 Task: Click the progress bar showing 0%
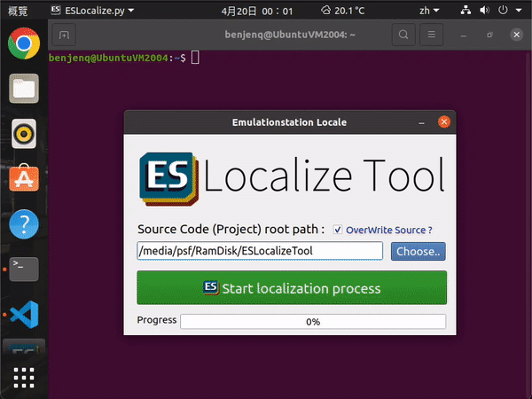pyautogui.click(x=313, y=321)
